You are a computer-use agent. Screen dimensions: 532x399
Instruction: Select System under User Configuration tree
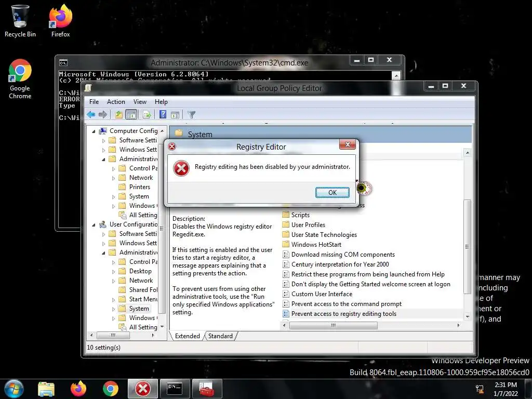pos(139,309)
